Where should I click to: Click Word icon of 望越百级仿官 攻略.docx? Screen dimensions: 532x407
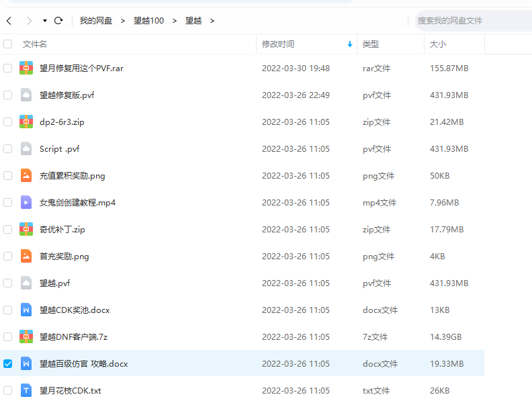[x=26, y=363]
